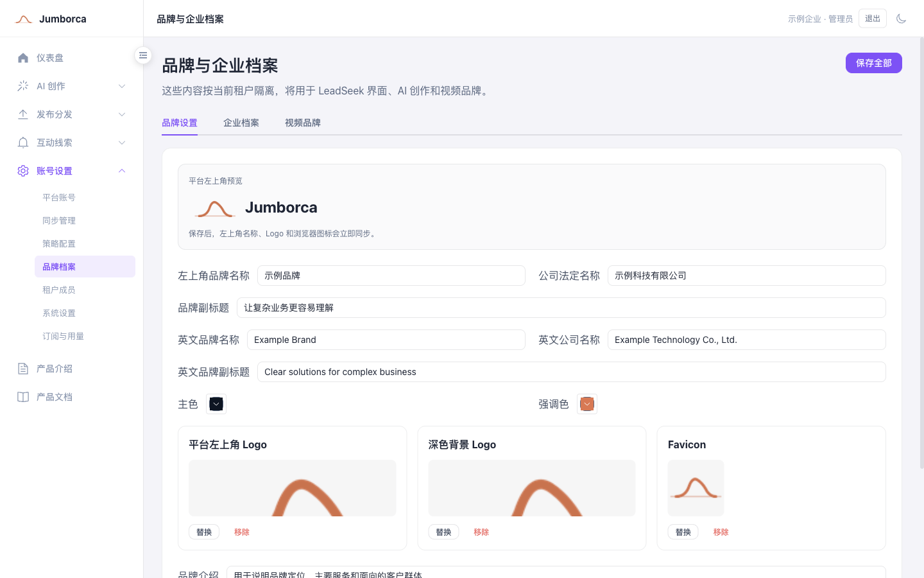The width and height of the screenshot is (924, 578).
Task: Click the Jumborca logo icon in sidebar header
Action: click(24, 19)
